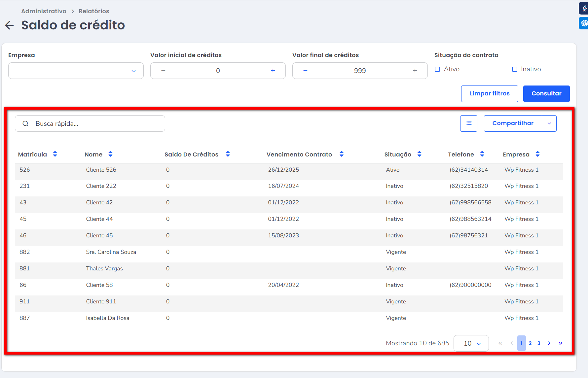Screen dimensions: 588x378
Task: Enable the Inativo contract checkbox
Action: pyautogui.click(x=515, y=69)
